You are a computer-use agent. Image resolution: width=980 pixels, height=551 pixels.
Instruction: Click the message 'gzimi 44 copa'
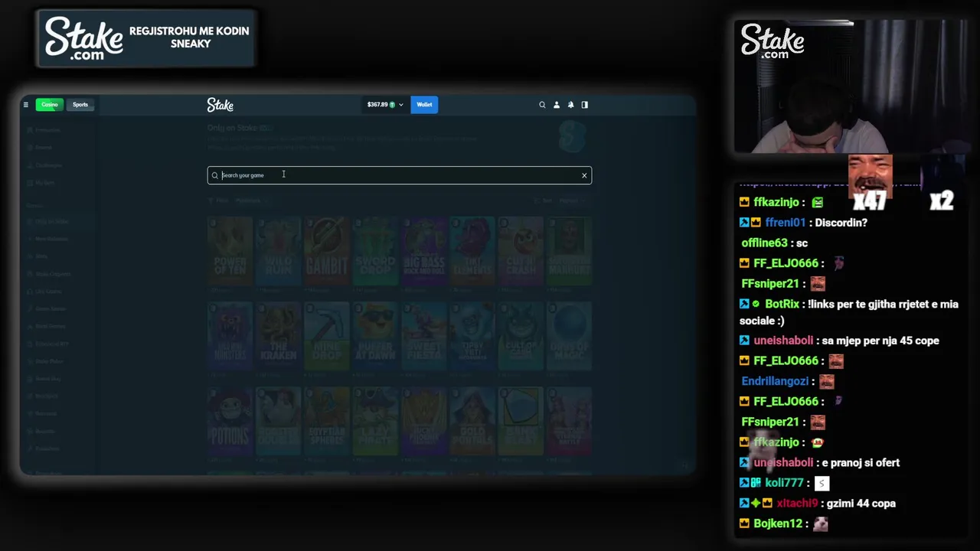[x=861, y=504]
